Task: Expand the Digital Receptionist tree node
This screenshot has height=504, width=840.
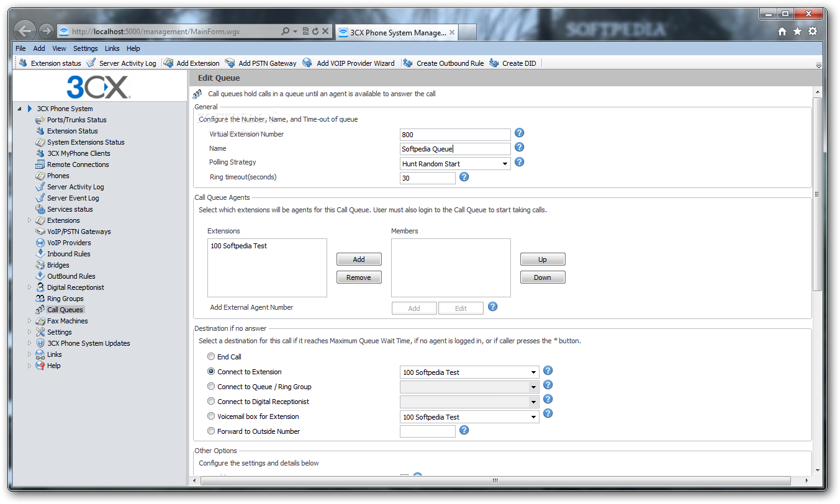Action: (29, 287)
